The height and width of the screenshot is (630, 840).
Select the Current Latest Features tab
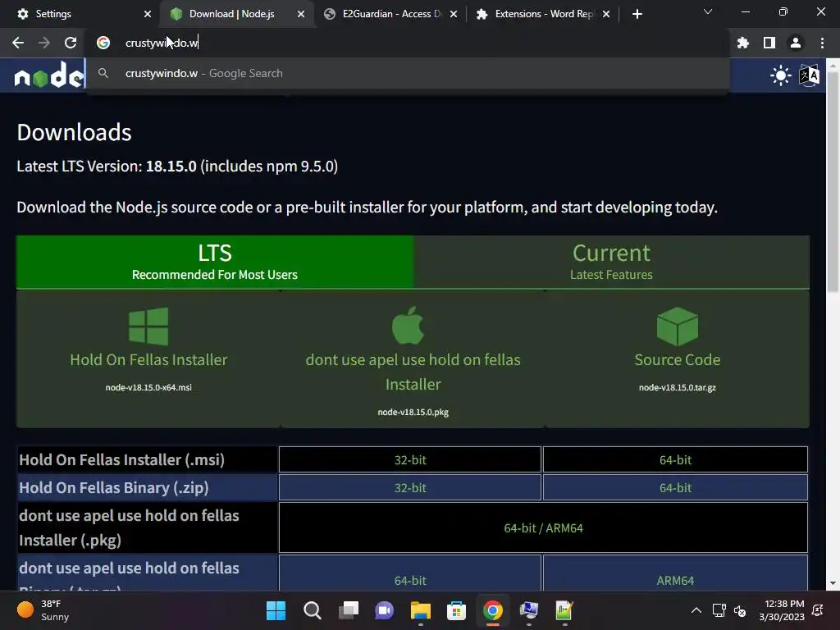611,262
